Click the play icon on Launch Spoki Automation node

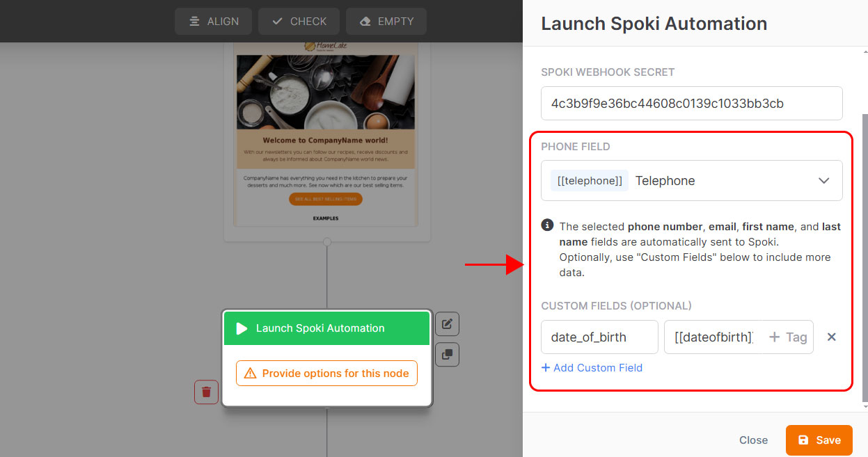point(242,328)
